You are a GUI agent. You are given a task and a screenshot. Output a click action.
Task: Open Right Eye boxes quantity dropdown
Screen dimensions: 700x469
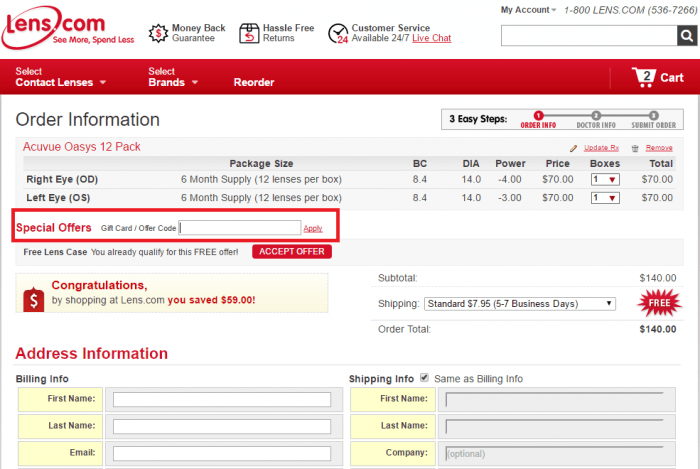coord(605,180)
